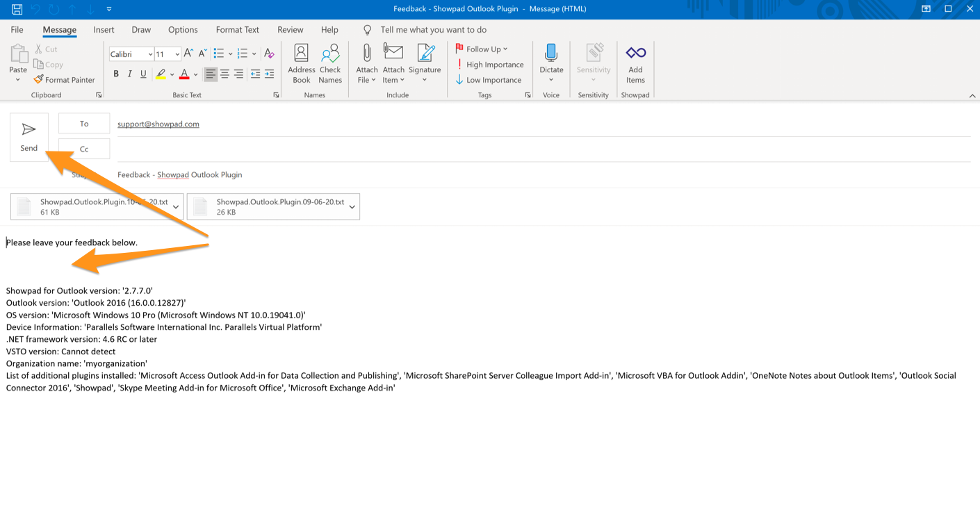Open the Signature menu
Image resolution: width=980 pixels, height=528 pixels.
tap(425, 64)
